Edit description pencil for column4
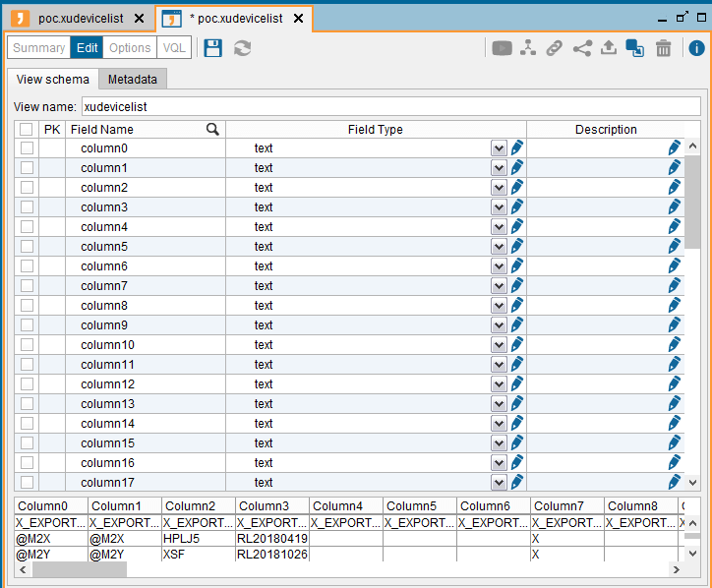Image resolution: width=712 pixels, height=588 pixels. 675,226
